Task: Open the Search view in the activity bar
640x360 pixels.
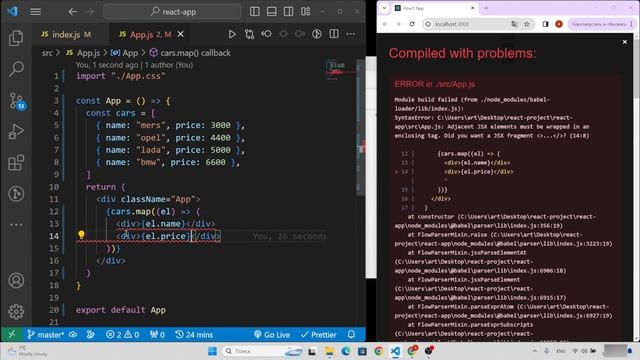Action: point(16,69)
